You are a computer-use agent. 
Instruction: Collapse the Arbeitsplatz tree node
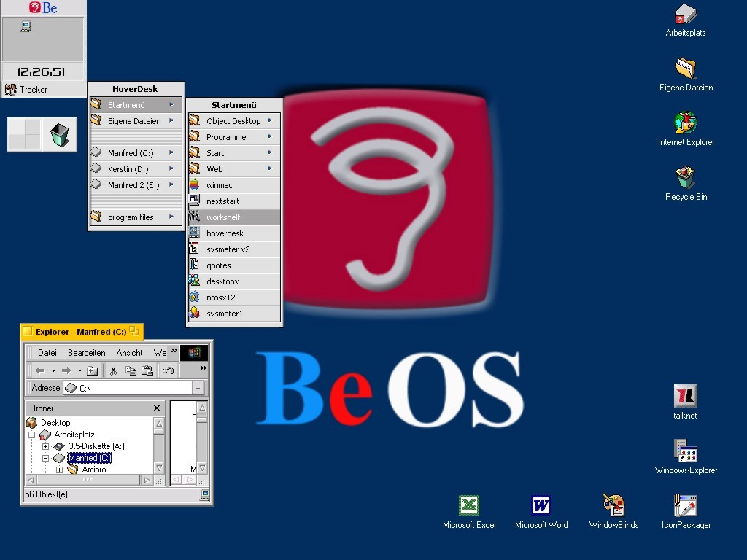click(x=32, y=435)
